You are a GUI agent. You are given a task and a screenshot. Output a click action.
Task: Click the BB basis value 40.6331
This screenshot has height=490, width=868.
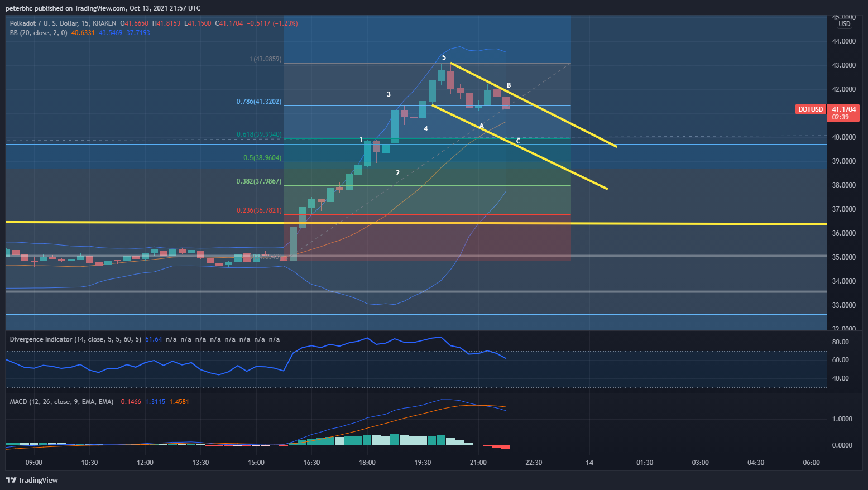[x=83, y=33]
